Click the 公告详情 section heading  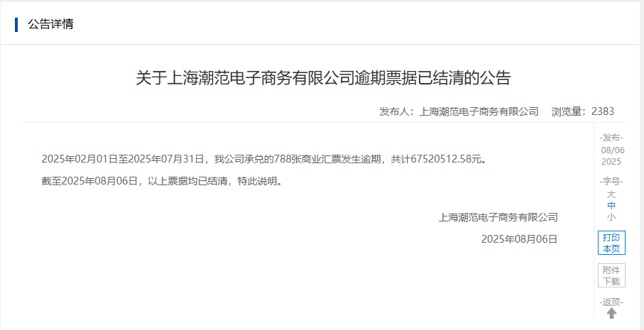click(x=50, y=24)
